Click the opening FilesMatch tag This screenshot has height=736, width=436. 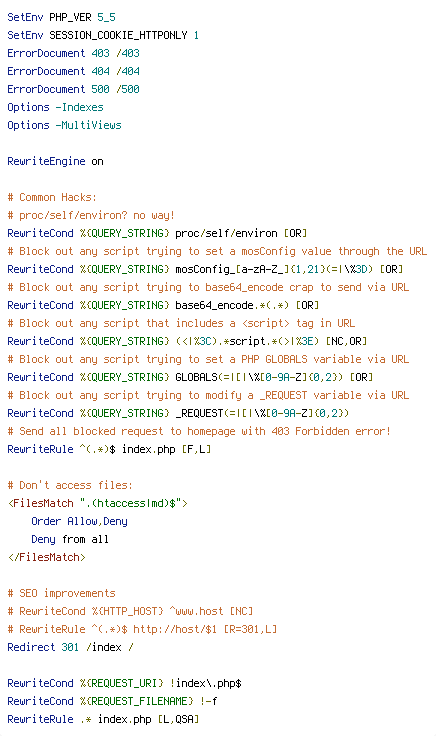click(98, 503)
